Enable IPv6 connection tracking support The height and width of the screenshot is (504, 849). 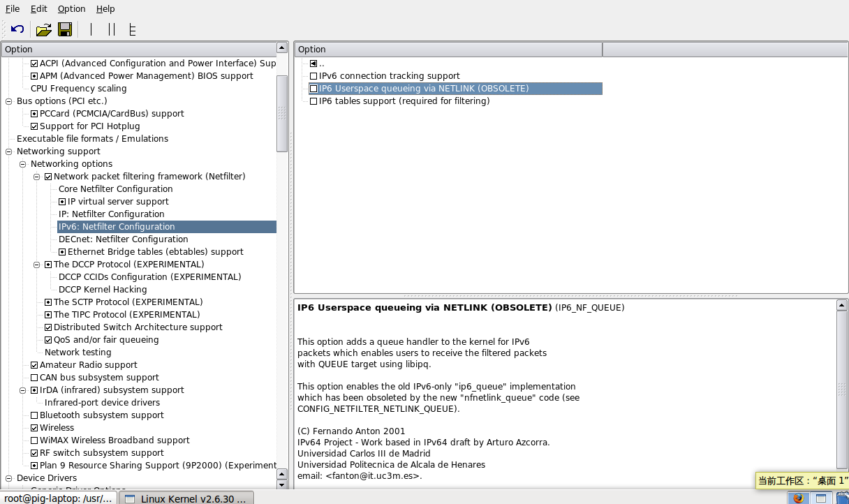click(x=313, y=76)
